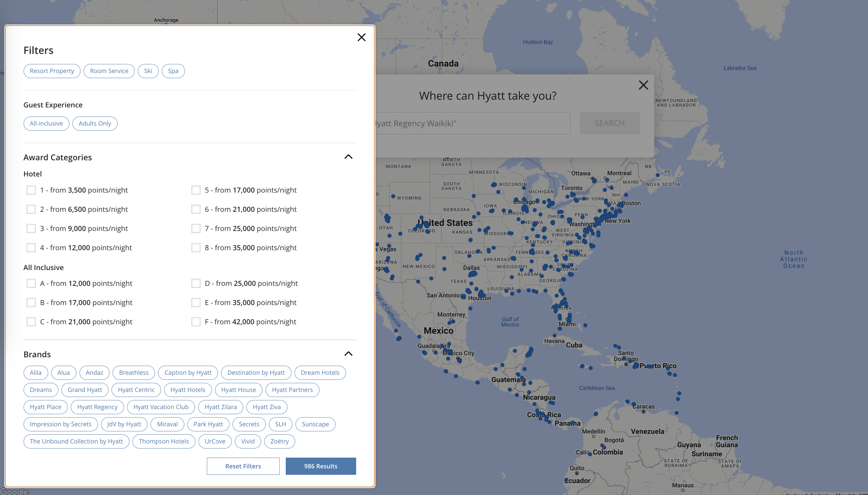Select the Vivid brand chip
868x495 pixels.
pos(248,441)
